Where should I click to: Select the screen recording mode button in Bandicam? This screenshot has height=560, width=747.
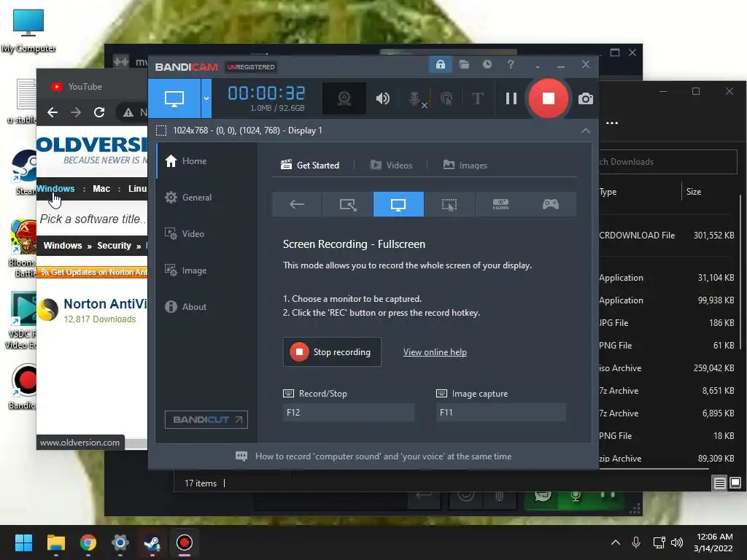174,98
